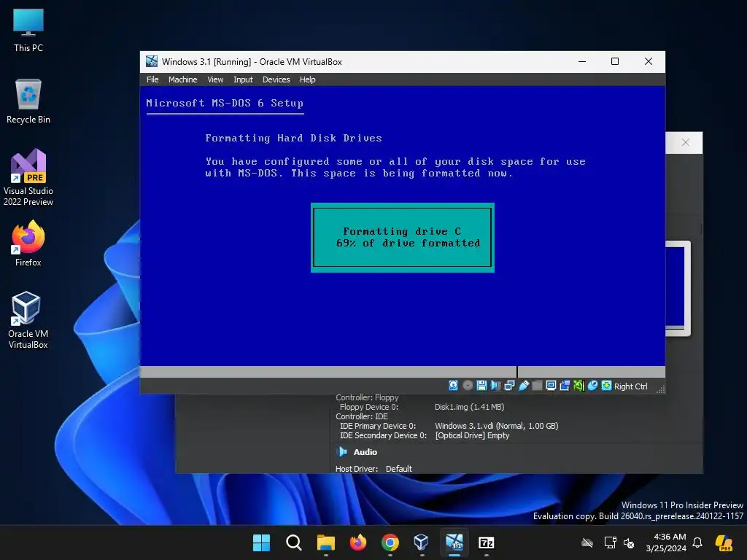This screenshot has width=747, height=560.
Task: Click the Audio speaker icon in Manager
Action: tap(342, 452)
